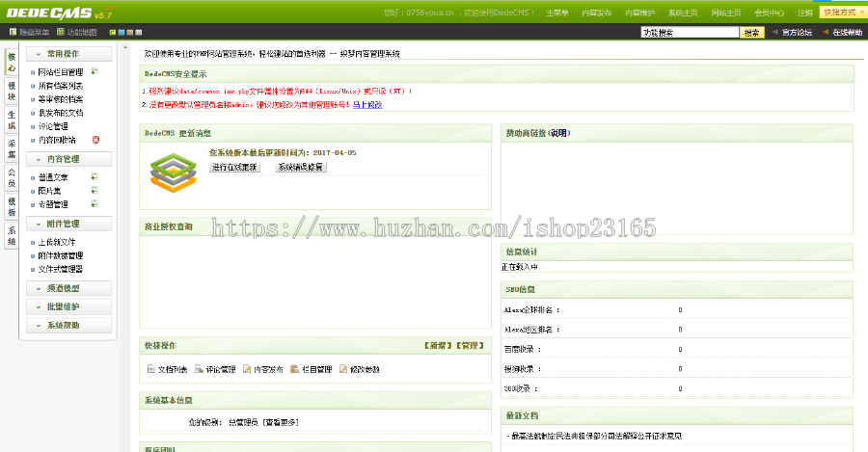Image resolution: width=868 pixels, height=452 pixels.
Task: Click 注销 to log out
Action: click(805, 13)
